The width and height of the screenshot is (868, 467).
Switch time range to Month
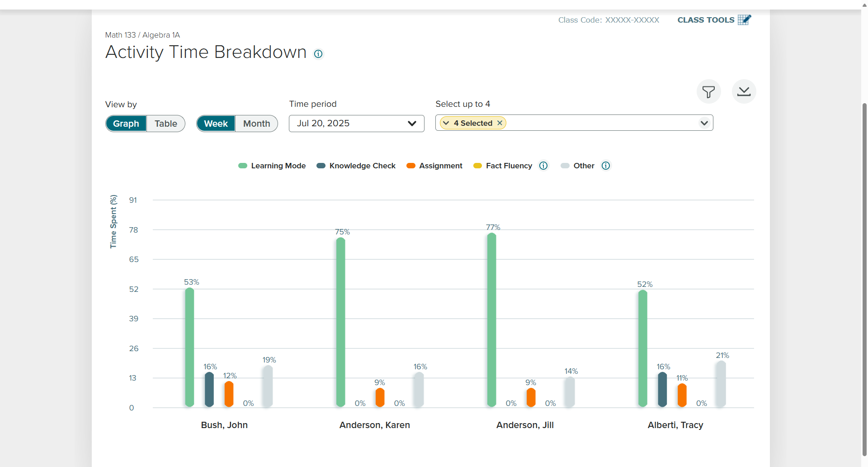(256, 124)
